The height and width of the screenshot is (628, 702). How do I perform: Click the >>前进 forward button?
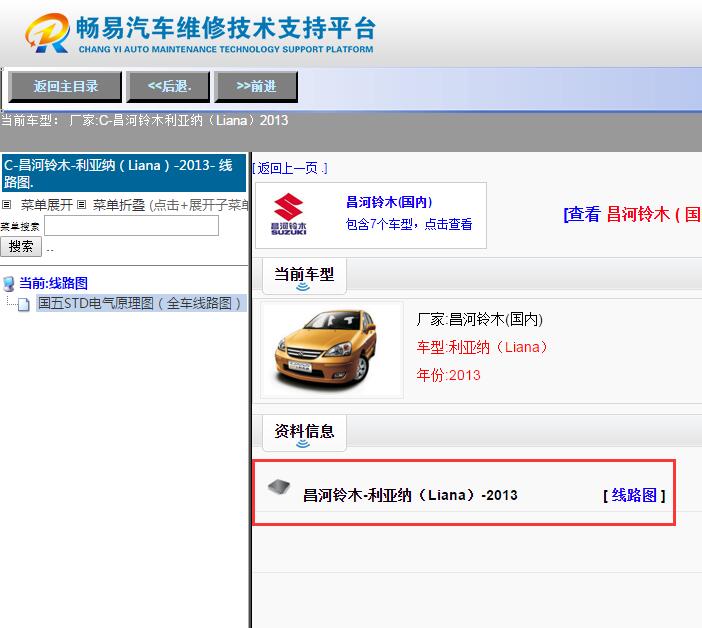pos(256,86)
